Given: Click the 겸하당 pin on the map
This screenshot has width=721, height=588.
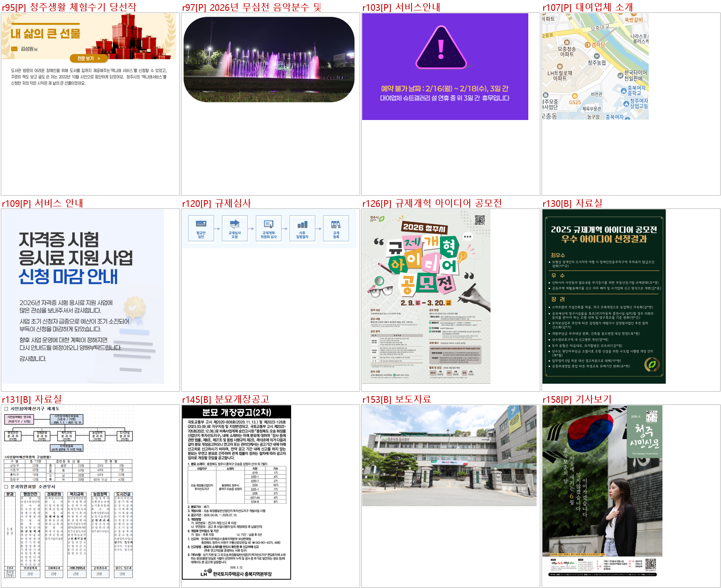Looking at the screenshot, I should (587, 44).
